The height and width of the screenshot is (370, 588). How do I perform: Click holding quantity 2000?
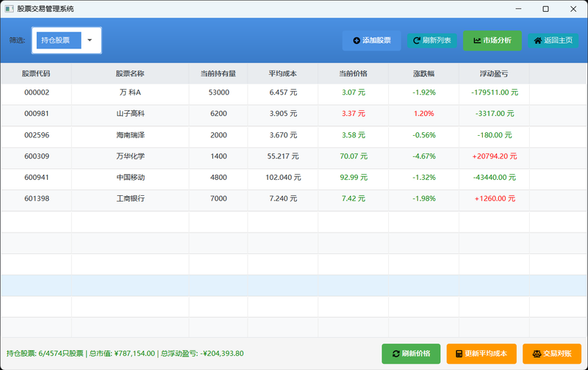218,135
